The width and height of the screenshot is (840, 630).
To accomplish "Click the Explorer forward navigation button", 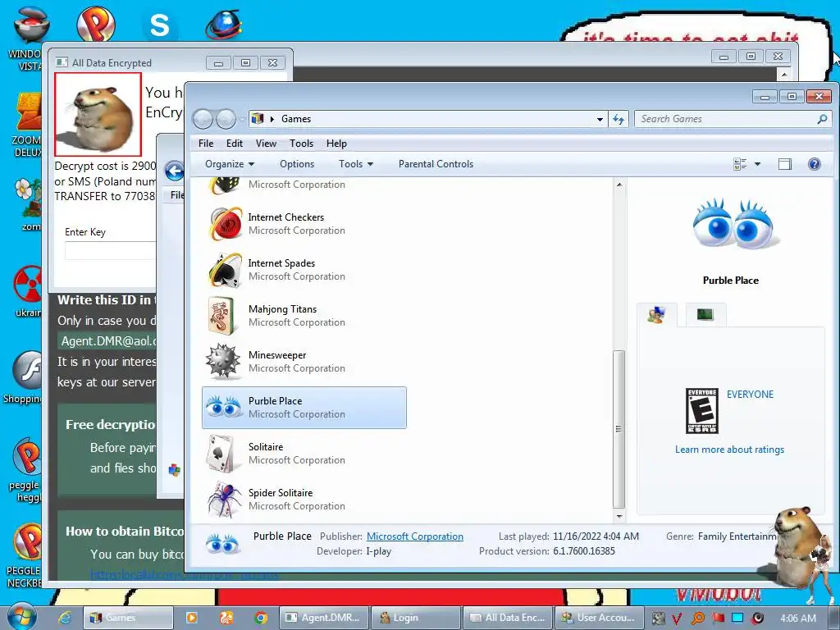I will (x=226, y=119).
